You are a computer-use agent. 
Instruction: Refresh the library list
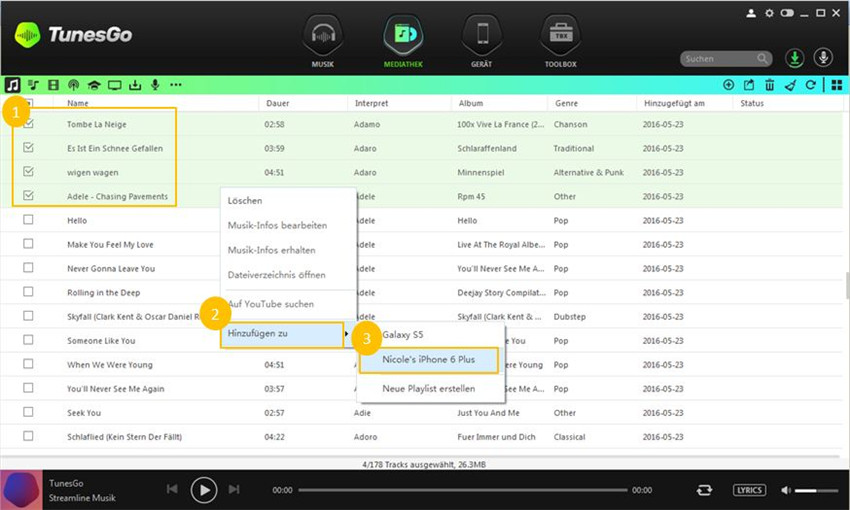coord(810,85)
